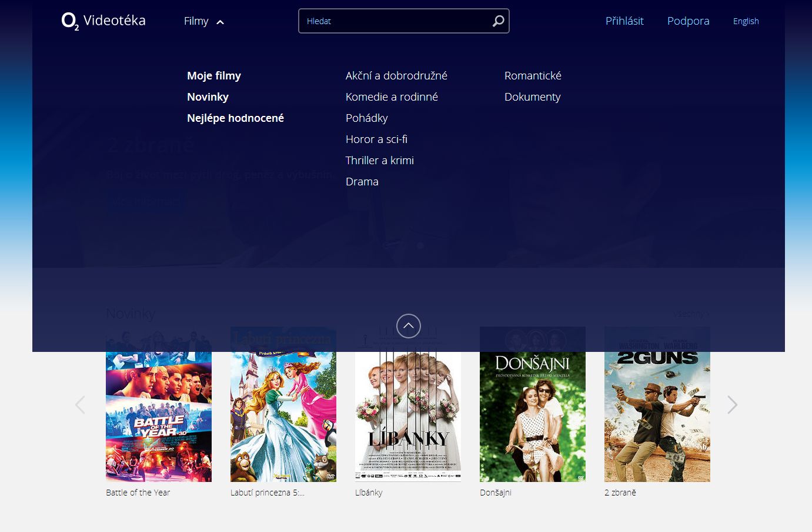Click the O2 Videotéka logo
This screenshot has height=532, width=812.
pyautogui.click(x=103, y=20)
